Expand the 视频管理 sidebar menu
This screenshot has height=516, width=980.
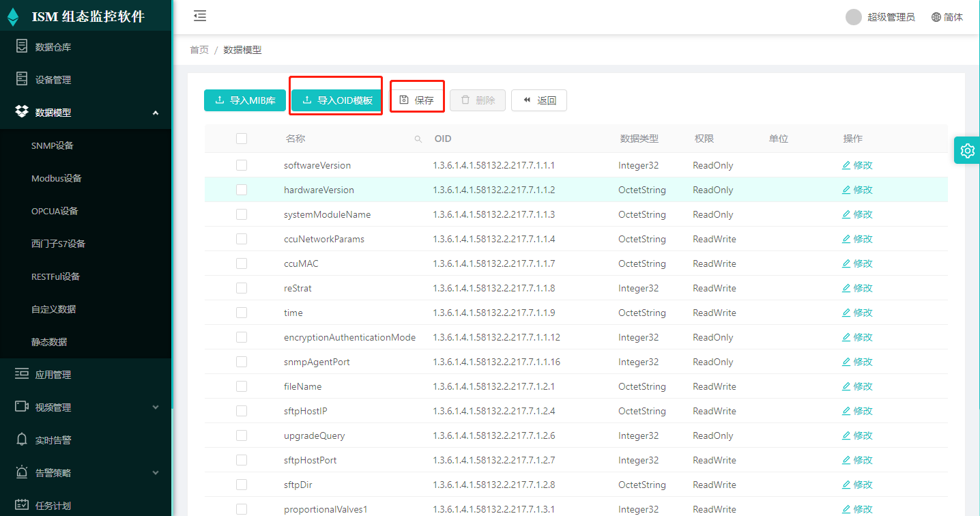[x=155, y=407]
